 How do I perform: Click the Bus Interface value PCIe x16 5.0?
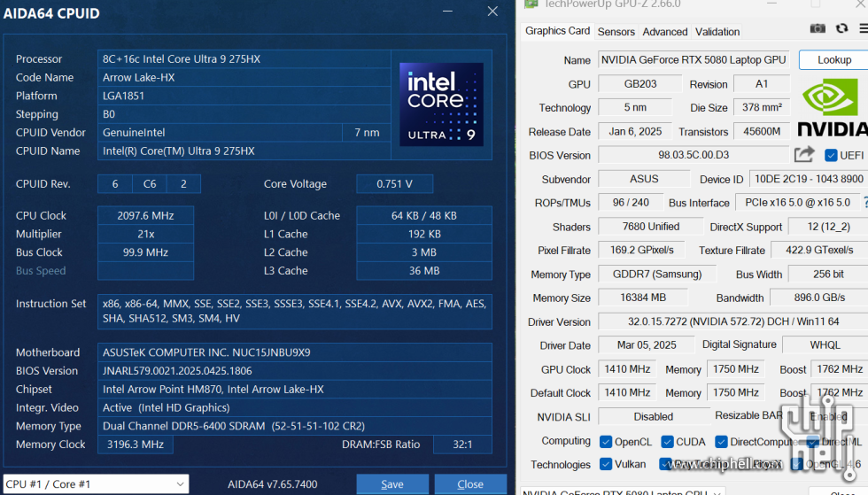(798, 202)
